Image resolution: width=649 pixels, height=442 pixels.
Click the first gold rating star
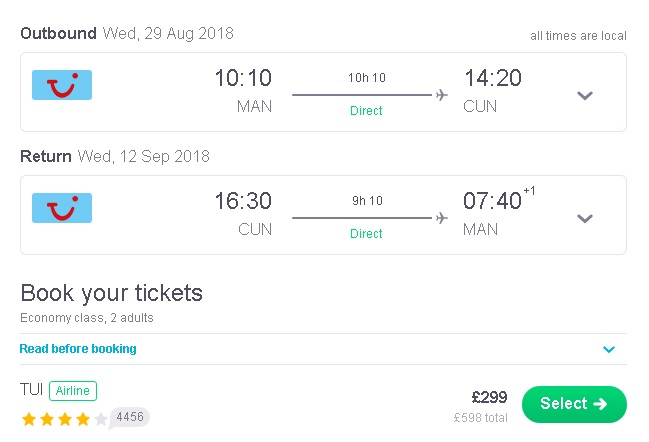coord(29,419)
